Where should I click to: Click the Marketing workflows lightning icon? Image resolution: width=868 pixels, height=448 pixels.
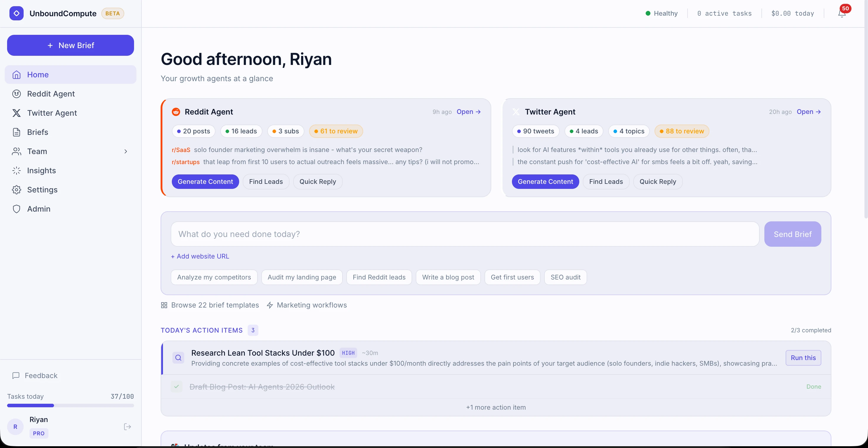pos(270,305)
